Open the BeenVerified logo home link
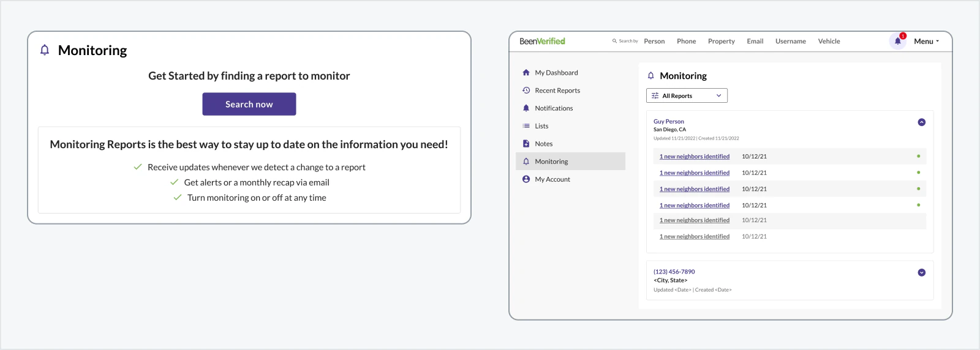Image resolution: width=980 pixels, height=350 pixels. click(x=542, y=41)
